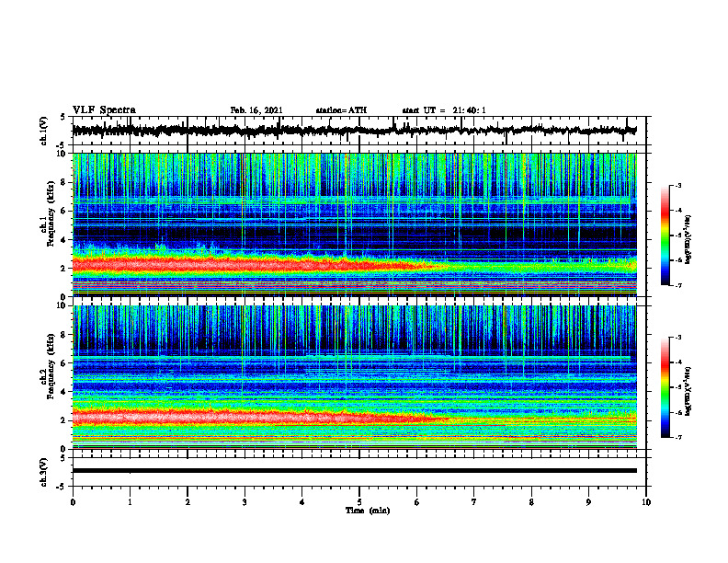Click the "2" kHz tick on ch.2 spectrogram
728x563 pixels.
coord(64,420)
